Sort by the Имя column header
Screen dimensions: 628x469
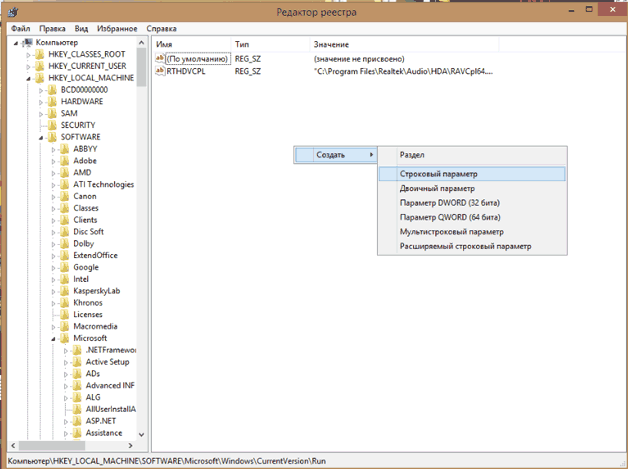(191, 44)
